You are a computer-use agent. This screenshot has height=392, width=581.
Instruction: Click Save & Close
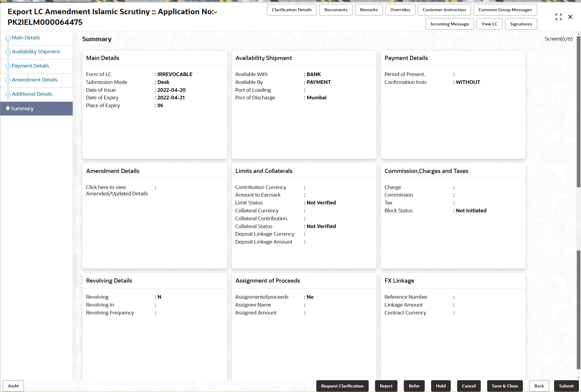coord(504,386)
